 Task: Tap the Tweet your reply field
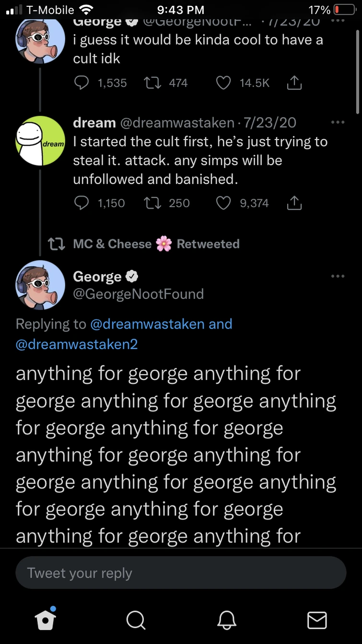click(x=181, y=573)
